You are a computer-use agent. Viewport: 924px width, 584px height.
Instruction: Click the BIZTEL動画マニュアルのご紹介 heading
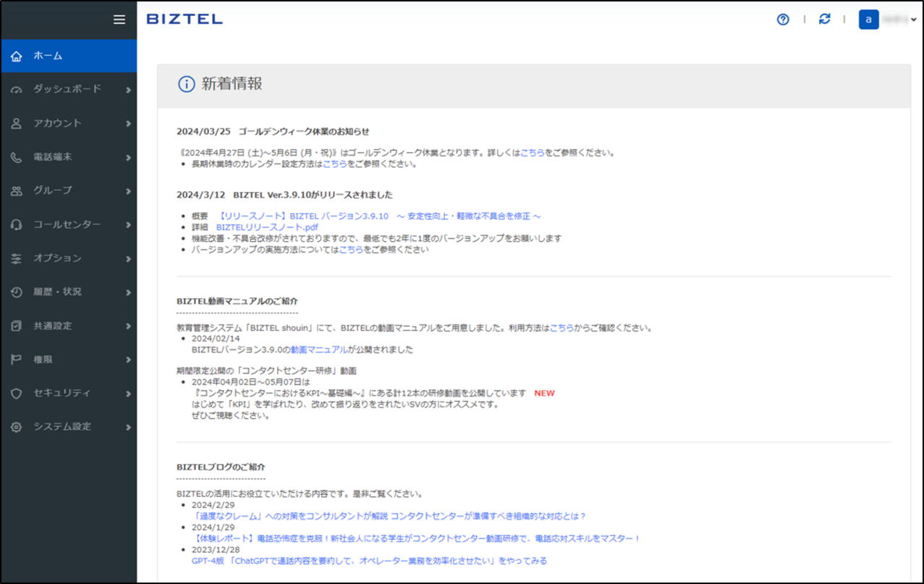click(237, 300)
